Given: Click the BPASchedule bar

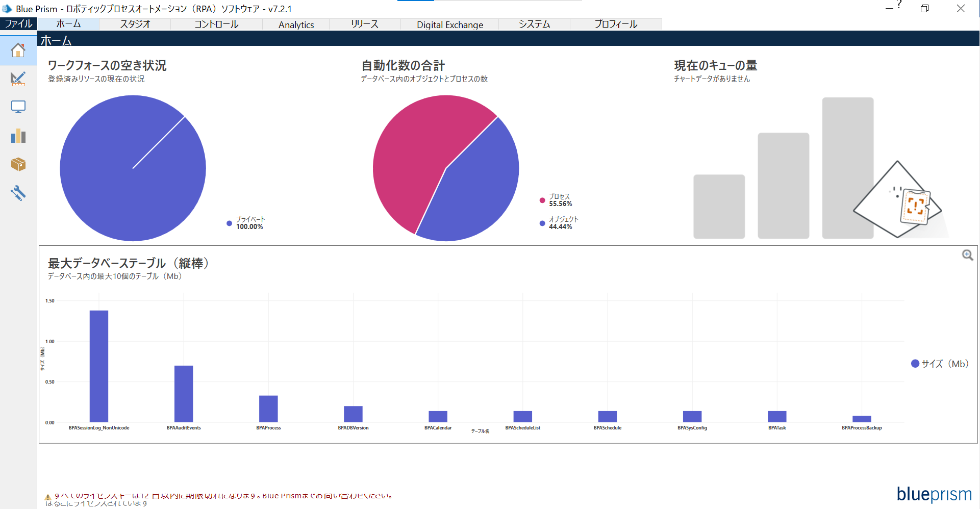Looking at the screenshot, I should pyautogui.click(x=608, y=417).
